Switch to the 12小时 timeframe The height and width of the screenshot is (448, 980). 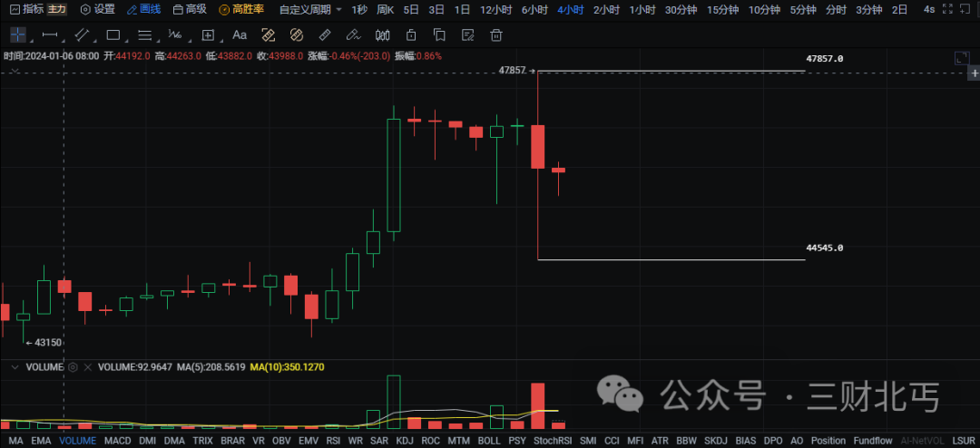coord(495,9)
